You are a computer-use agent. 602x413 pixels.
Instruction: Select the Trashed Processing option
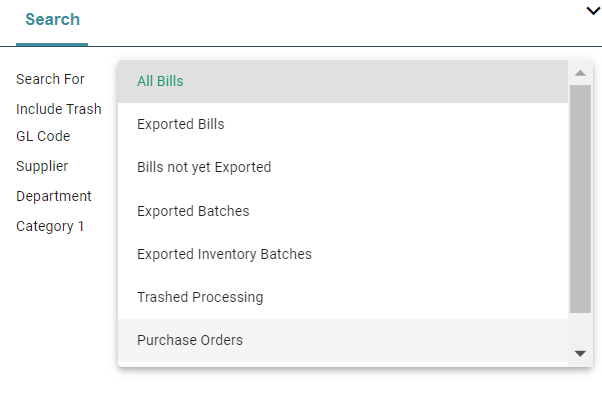pyautogui.click(x=200, y=297)
